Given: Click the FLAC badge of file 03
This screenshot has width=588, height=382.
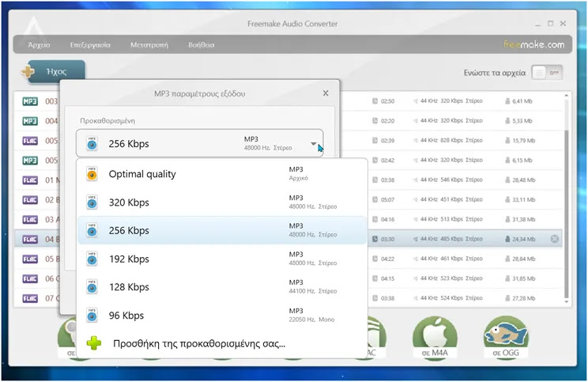Looking at the screenshot, I should click(x=30, y=220).
